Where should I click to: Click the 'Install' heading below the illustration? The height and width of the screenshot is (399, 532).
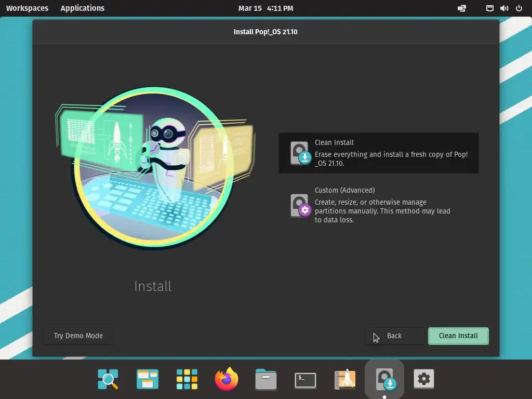click(x=153, y=286)
